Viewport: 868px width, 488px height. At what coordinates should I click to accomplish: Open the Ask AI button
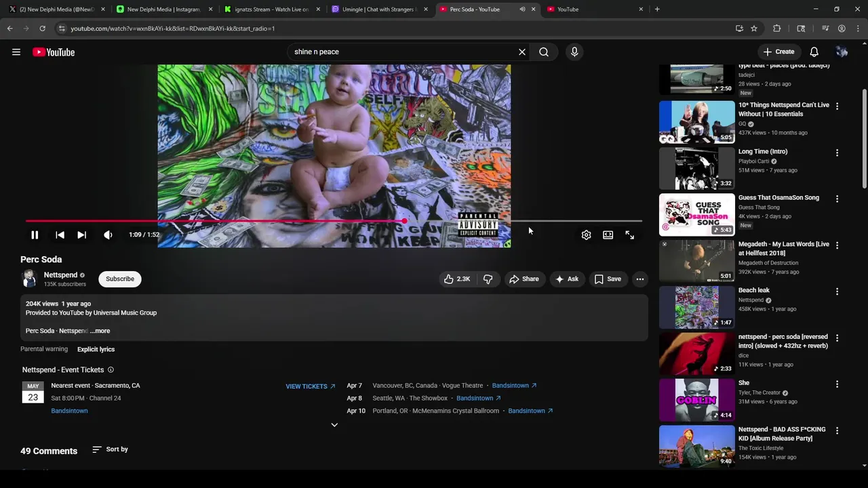click(567, 279)
